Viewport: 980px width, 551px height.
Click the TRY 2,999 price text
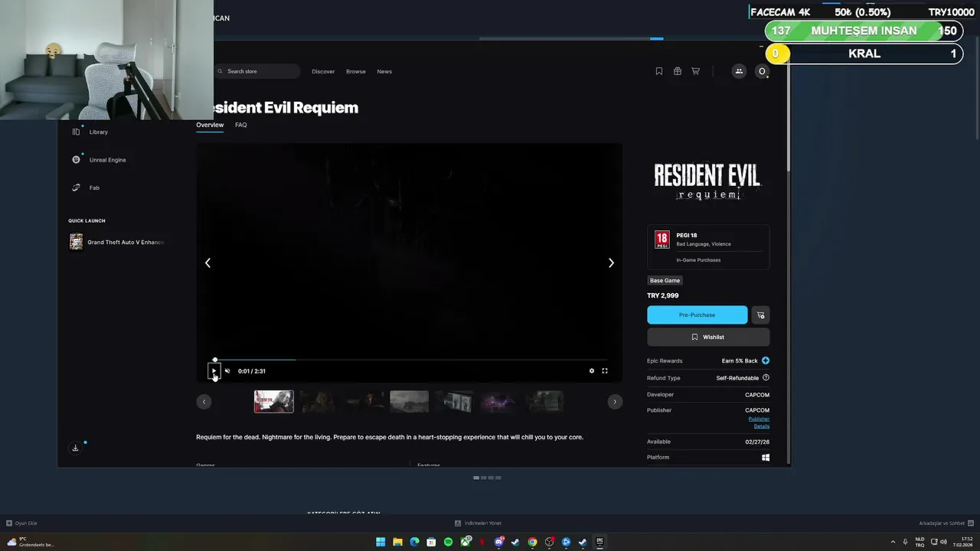663,295
